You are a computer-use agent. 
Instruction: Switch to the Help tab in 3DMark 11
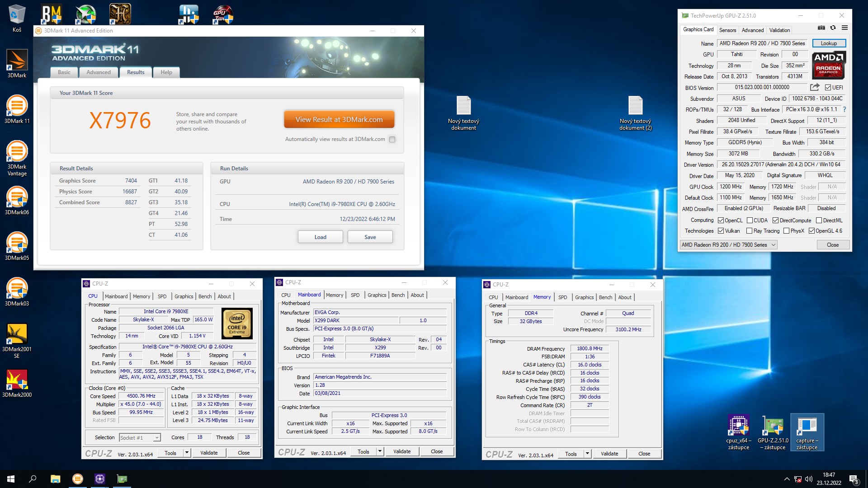coord(166,72)
